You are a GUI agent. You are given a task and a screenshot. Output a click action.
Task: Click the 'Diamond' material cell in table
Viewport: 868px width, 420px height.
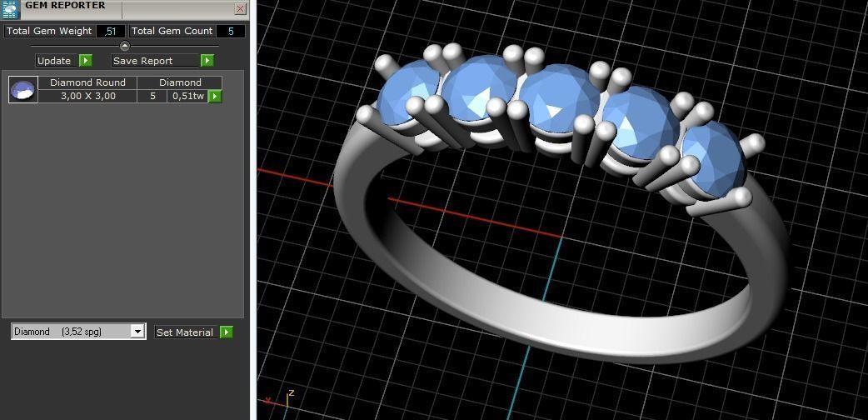pos(180,82)
